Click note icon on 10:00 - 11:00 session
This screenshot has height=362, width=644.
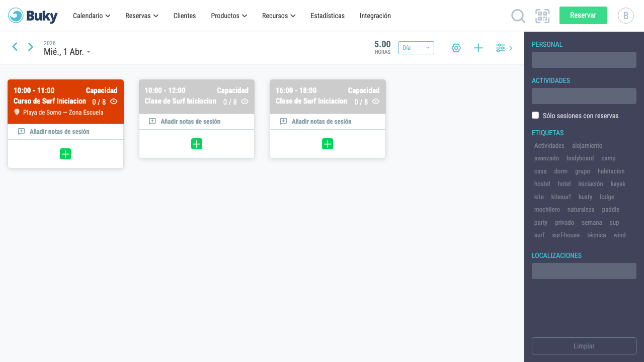click(21, 131)
